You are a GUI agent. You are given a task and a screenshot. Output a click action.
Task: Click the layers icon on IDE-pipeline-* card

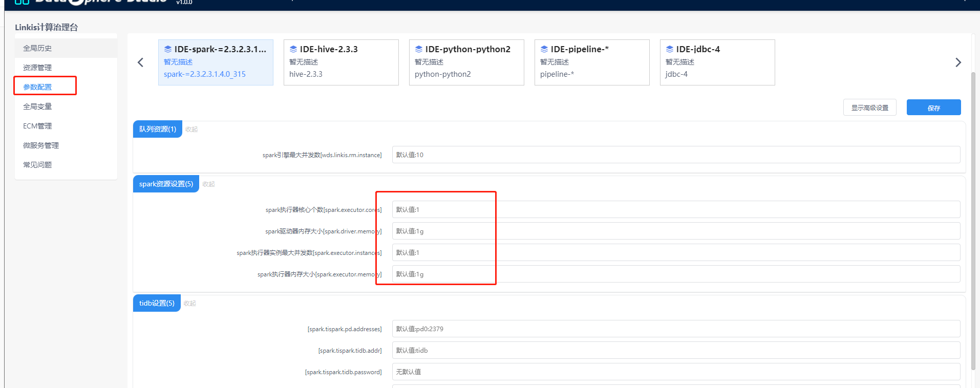coord(544,49)
